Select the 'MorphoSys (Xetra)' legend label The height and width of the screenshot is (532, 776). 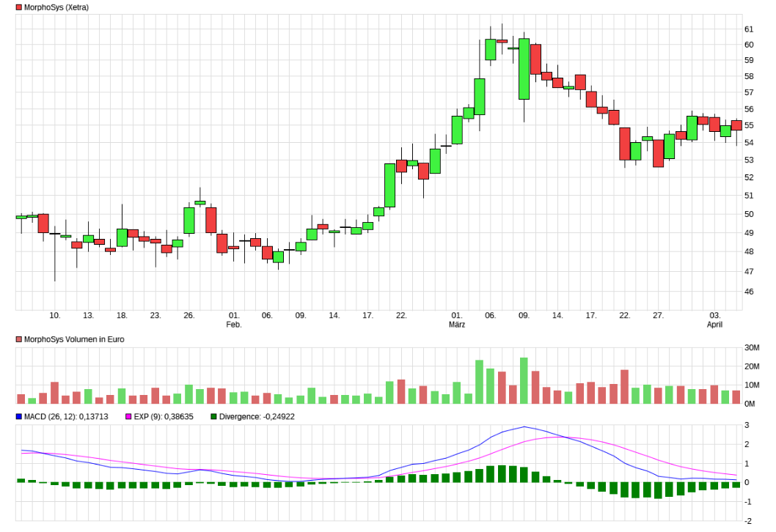tap(56, 7)
